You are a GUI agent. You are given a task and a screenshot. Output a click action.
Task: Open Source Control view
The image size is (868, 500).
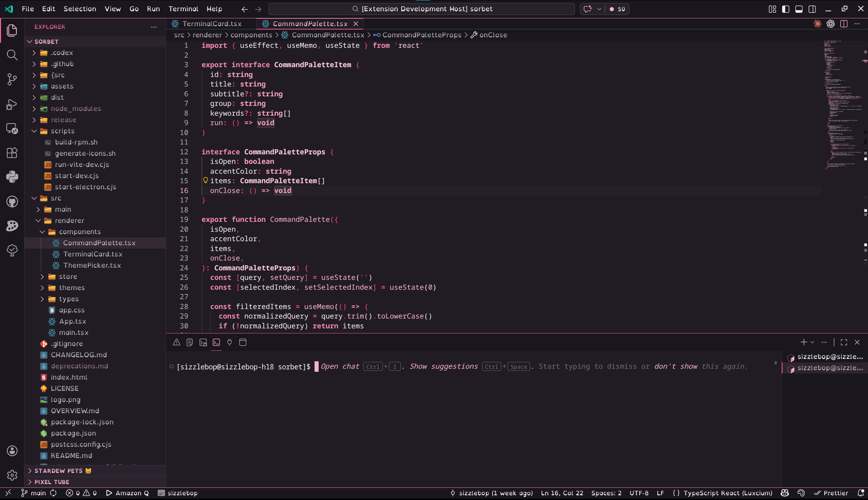click(x=12, y=79)
